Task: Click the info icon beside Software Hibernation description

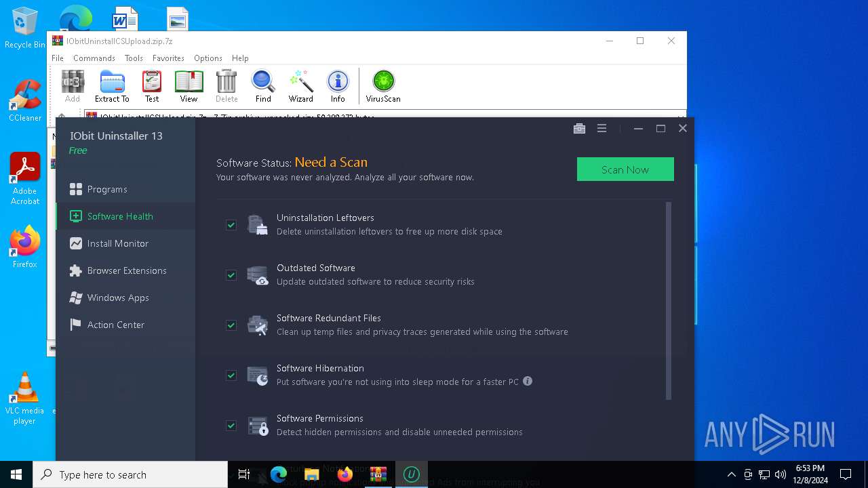Action: (528, 382)
